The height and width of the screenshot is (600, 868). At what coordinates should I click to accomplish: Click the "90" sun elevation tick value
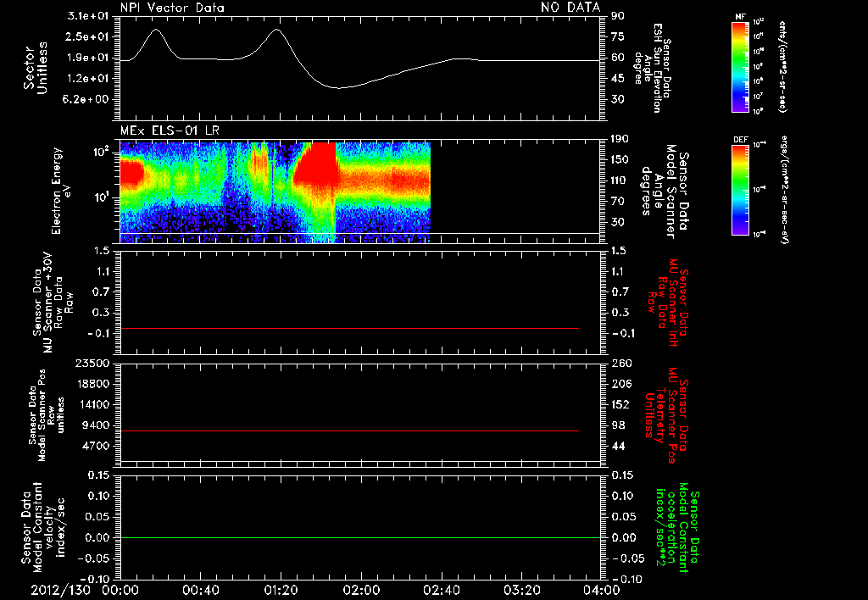pyautogui.click(x=618, y=16)
